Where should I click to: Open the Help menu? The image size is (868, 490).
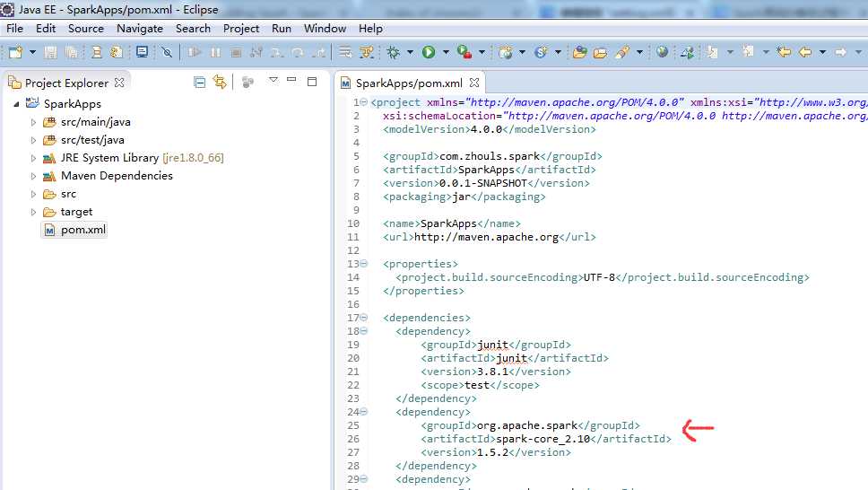[370, 29]
